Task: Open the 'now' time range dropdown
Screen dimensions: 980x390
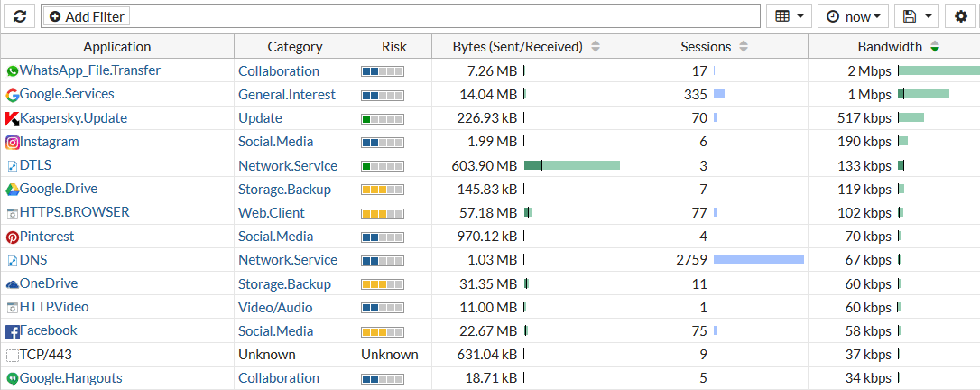Action: point(853,16)
